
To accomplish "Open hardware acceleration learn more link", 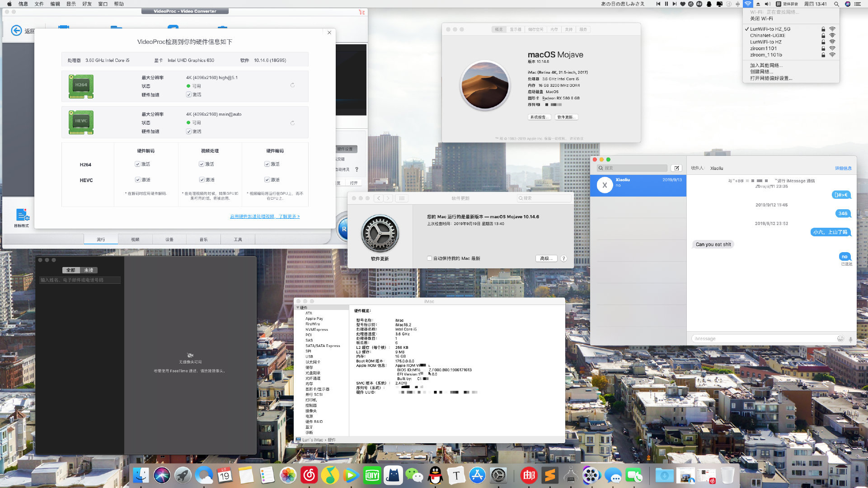I will click(x=265, y=216).
